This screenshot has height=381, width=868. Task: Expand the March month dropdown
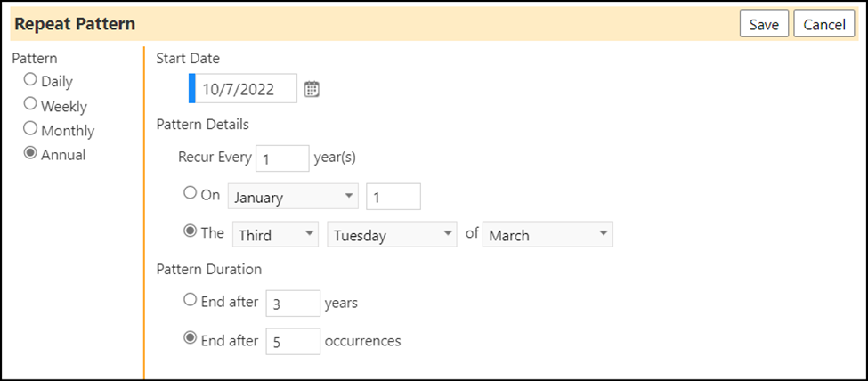coord(548,235)
